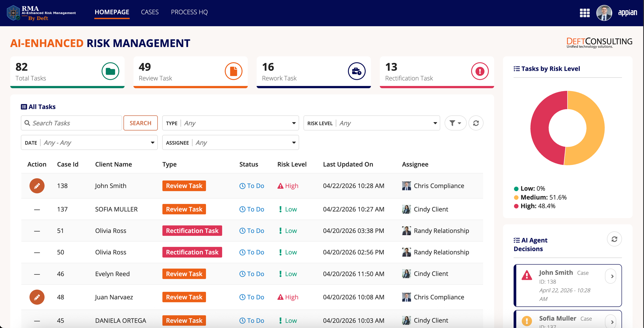Open the filter funnel options button
The height and width of the screenshot is (328, 644).
click(455, 123)
